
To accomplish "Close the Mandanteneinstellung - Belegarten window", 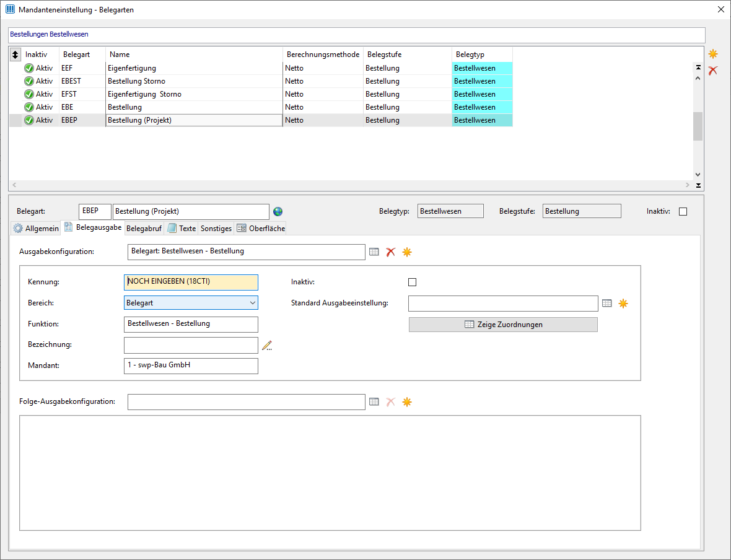I will (720, 9).
